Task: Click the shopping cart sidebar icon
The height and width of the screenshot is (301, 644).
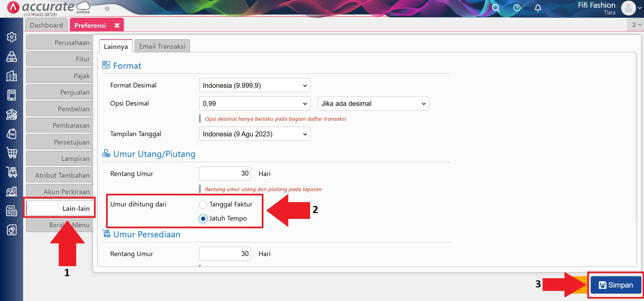Action: [12, 153]
